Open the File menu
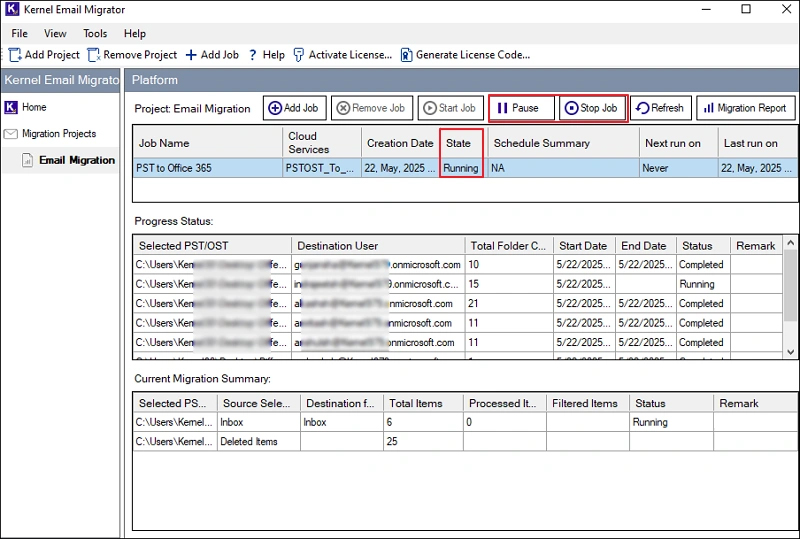The width and height of the screenshot is (800, 539). click(x=19, y=33)
